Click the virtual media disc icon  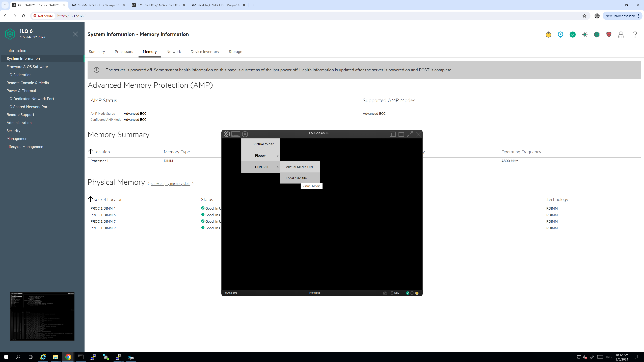pyautogui.click(x=245, y=134)
